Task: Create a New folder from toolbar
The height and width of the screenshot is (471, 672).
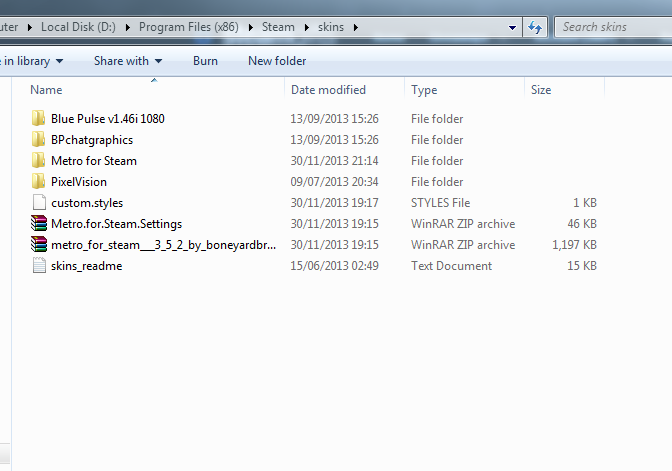Action: (277, 61)
